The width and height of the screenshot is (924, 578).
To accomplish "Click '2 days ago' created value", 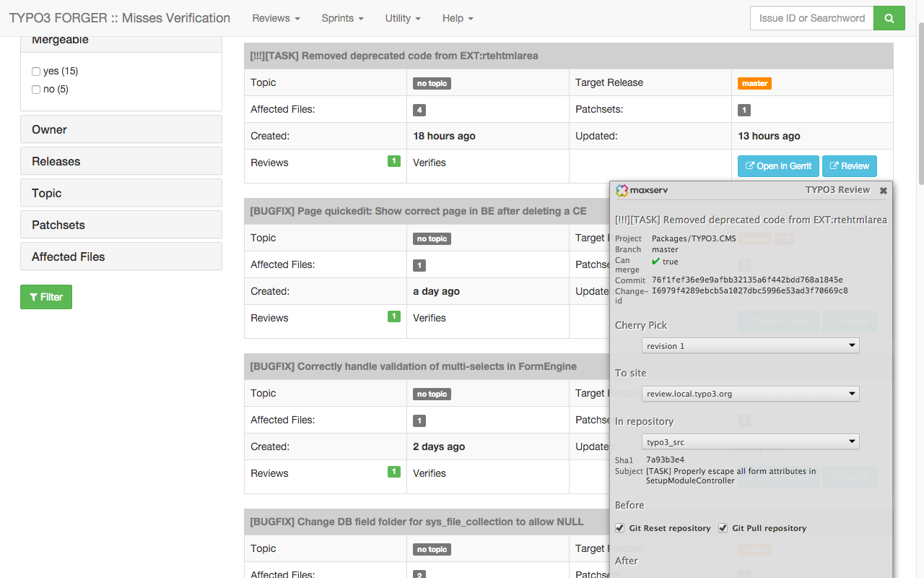I will (x=439, y=447).
